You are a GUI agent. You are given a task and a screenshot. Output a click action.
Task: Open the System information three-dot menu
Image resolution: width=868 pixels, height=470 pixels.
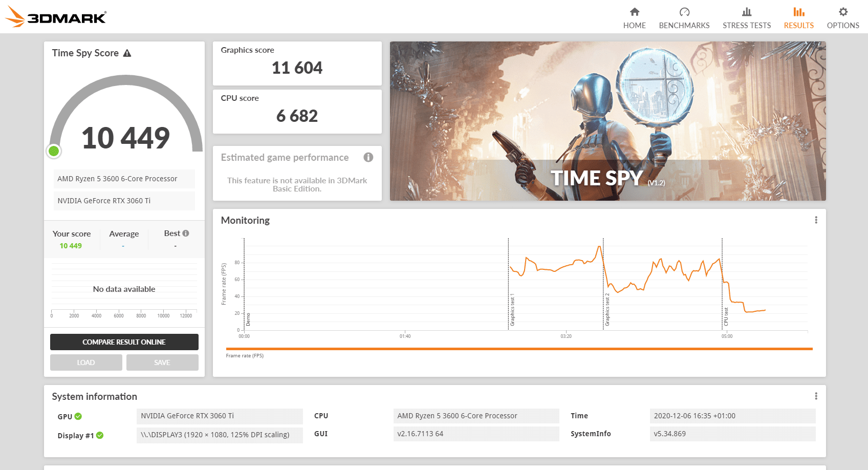pos(816,396)
